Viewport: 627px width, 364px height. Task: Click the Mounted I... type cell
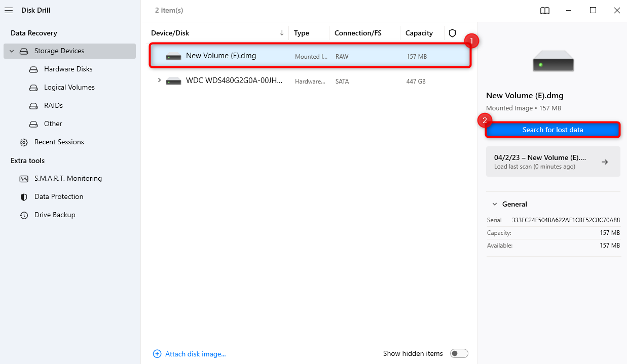(x=311, y=57)
